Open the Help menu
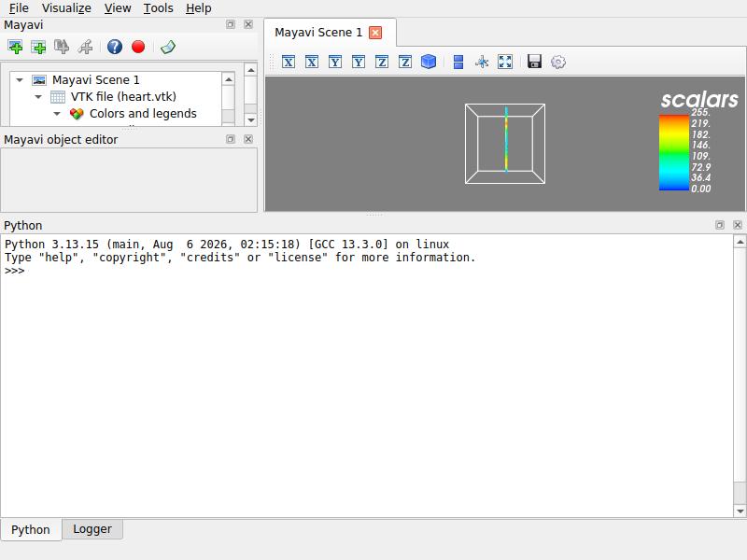Image resolution: width=747 pixels, height=560 pixels. click(x=199, y=8)
